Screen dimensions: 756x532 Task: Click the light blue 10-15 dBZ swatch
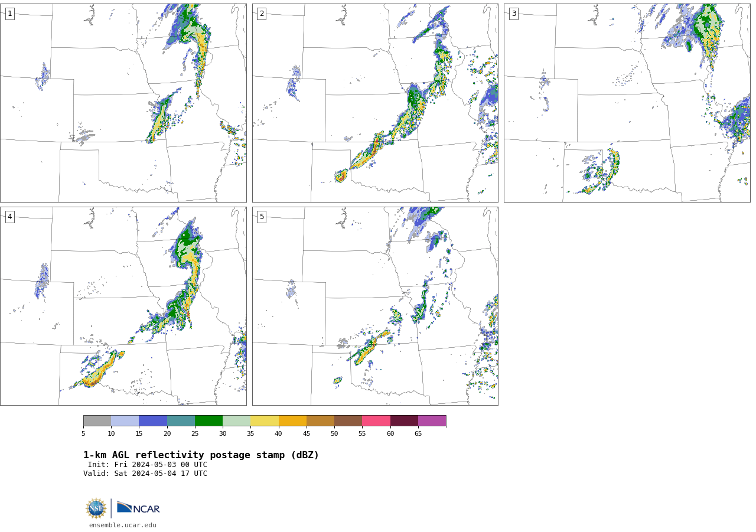point(125,421)
